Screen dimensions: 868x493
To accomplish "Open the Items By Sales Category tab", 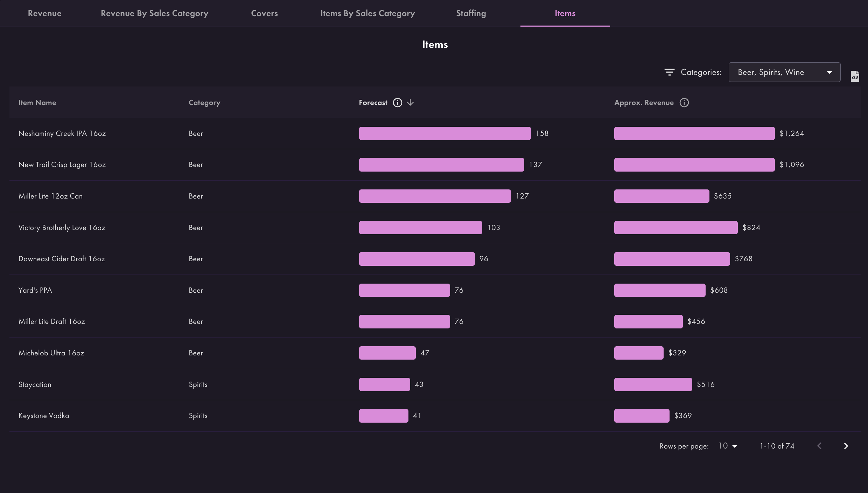I will 367,13.
